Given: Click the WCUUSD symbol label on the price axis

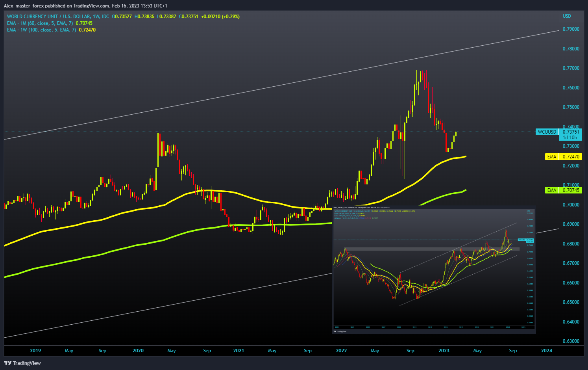Looking at the screenshot, I should click(x=547, y=132).
